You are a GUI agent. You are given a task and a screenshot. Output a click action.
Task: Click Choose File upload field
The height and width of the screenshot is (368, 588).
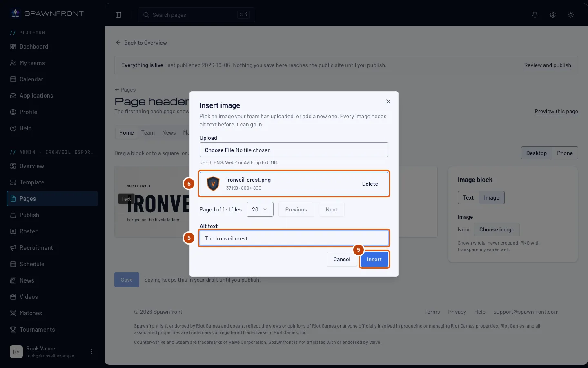[x=294, y=150]
